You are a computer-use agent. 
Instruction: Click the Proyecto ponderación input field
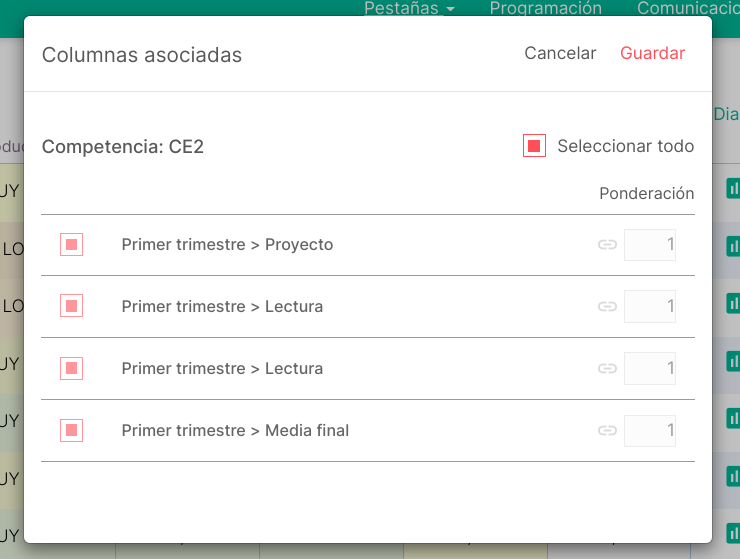[x=650, y=245]
